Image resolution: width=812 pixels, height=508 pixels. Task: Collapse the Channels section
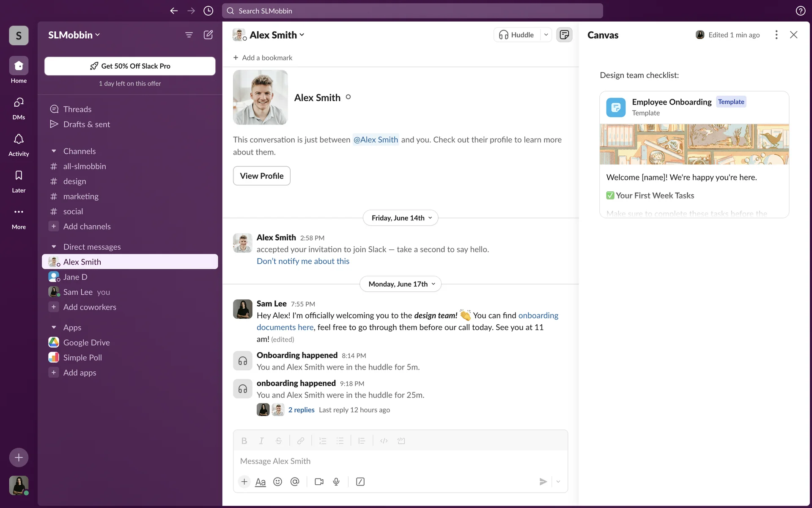(x=54, y=151)
